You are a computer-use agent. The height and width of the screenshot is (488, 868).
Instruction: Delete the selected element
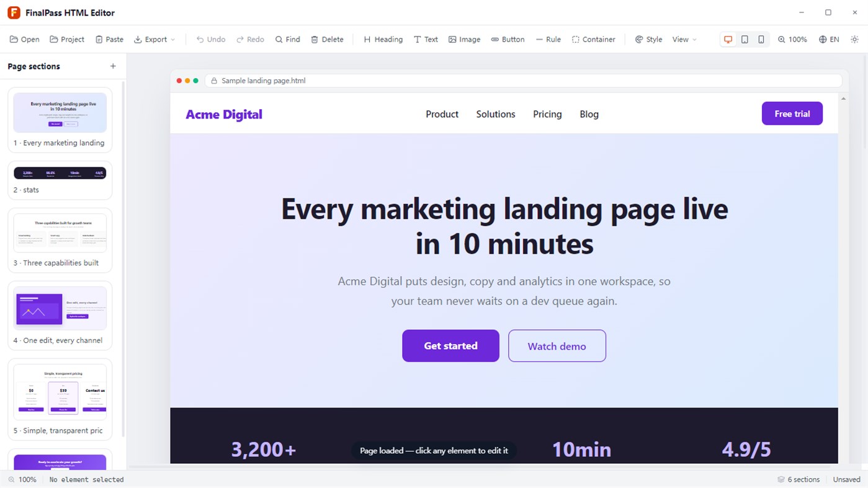(x=327, y=39)
